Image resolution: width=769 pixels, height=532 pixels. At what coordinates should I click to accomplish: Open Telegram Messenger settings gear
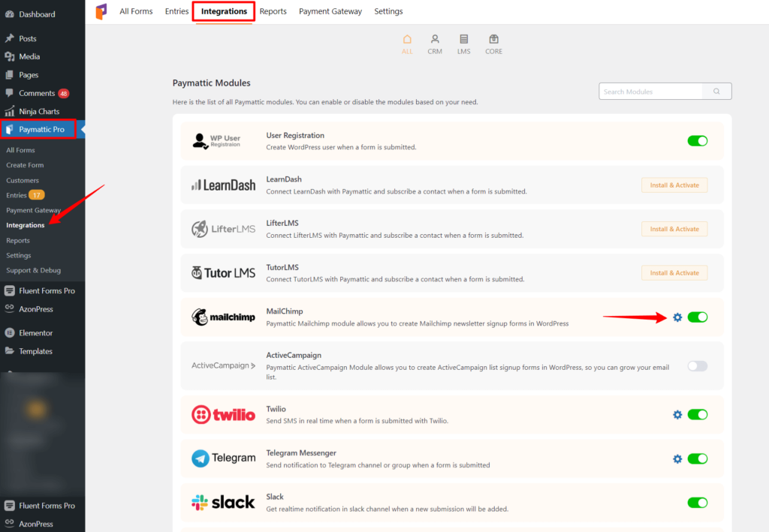coord(677,458)
